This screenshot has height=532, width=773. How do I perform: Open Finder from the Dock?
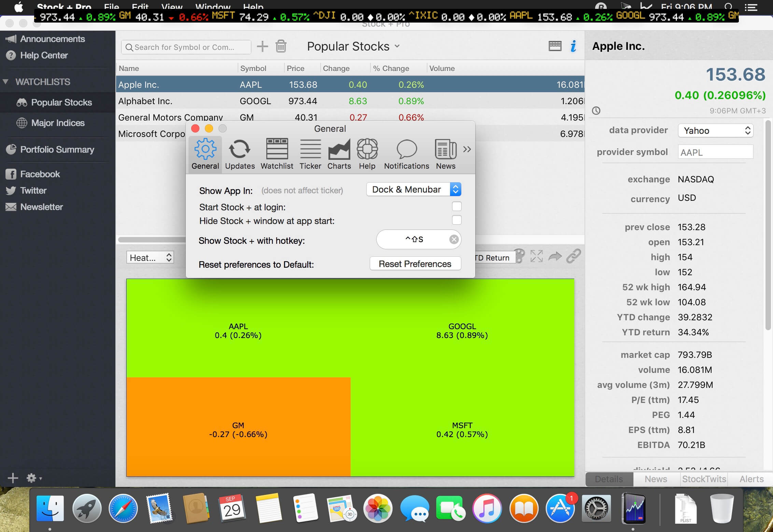point(50,509)
